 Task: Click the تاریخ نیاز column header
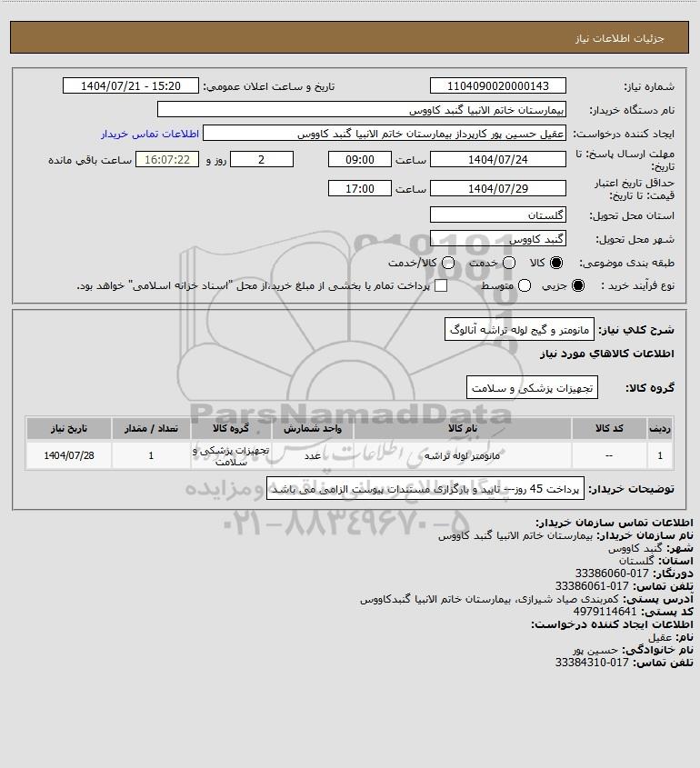pos(69,429)
